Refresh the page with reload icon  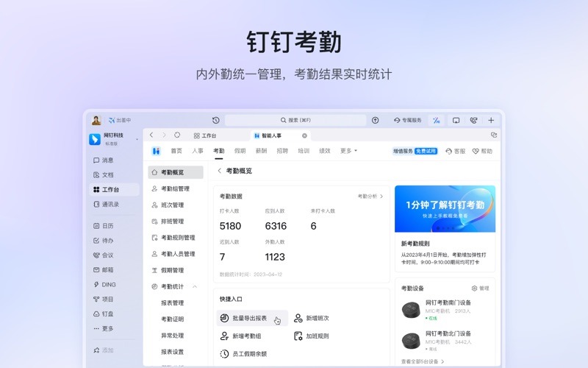point(177,135)
